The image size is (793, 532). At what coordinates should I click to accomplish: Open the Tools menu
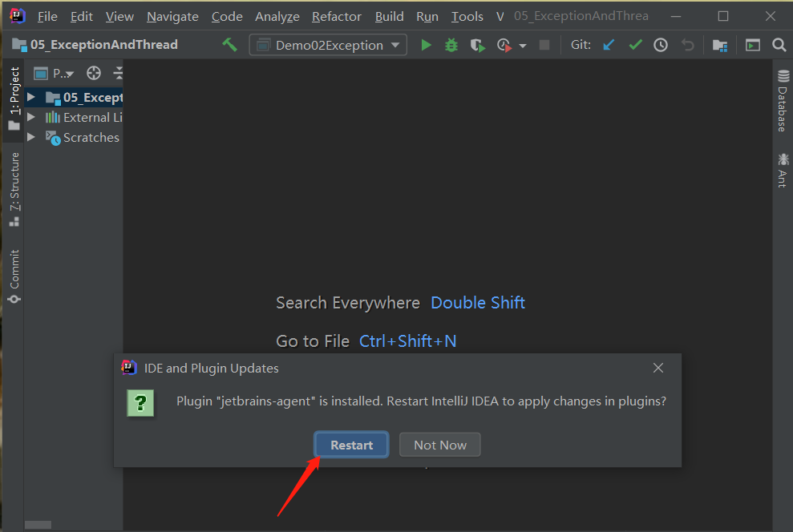(467, 17)
